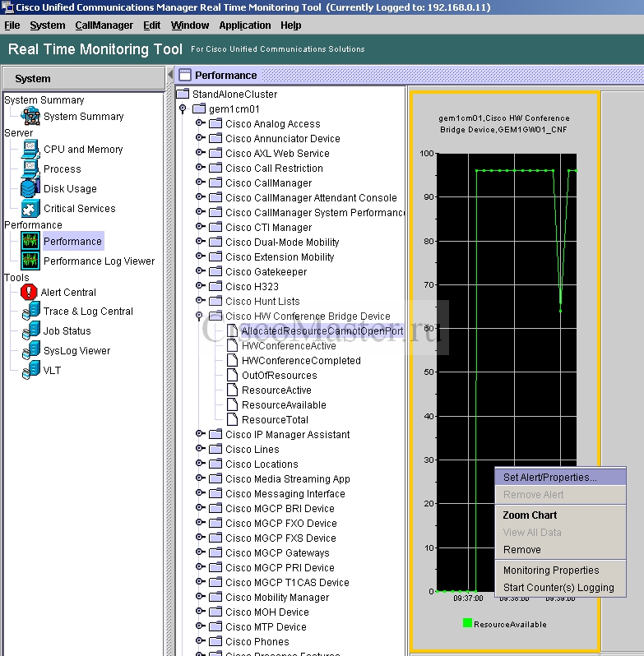
Task: Click the gem1cm01 server folder icon
Action: click(199, 109)
